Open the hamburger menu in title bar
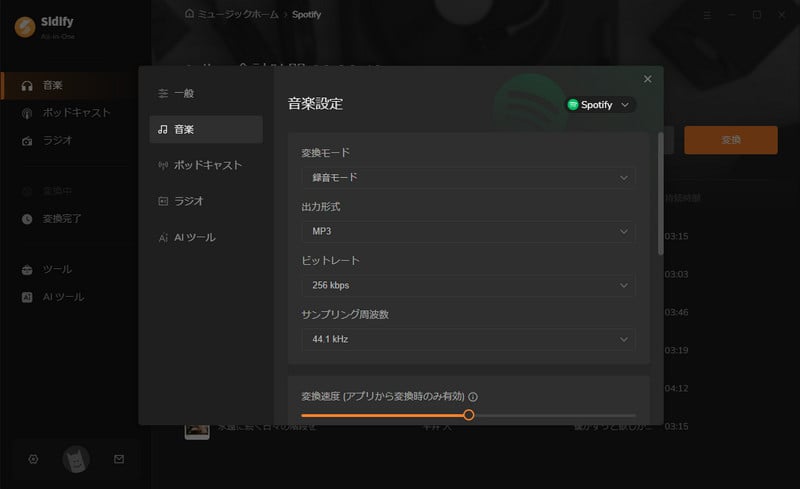800x489 pixels. (x=707, y=15)
